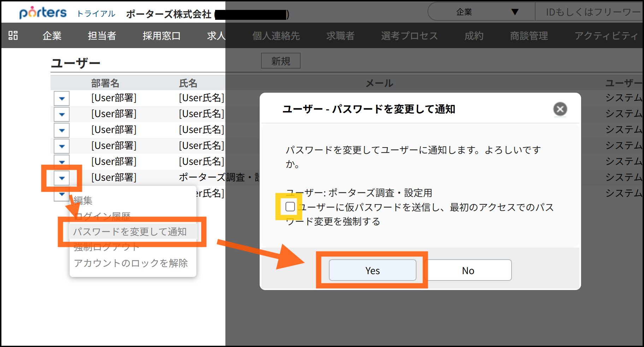This screenshot has height=347, width=644.
Task: Open the 採用窓口 tab
Action: click(161, 36)
